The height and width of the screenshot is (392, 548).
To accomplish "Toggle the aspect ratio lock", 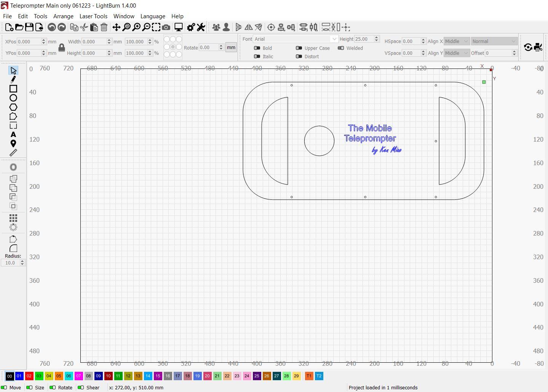I will coord(61,47).
